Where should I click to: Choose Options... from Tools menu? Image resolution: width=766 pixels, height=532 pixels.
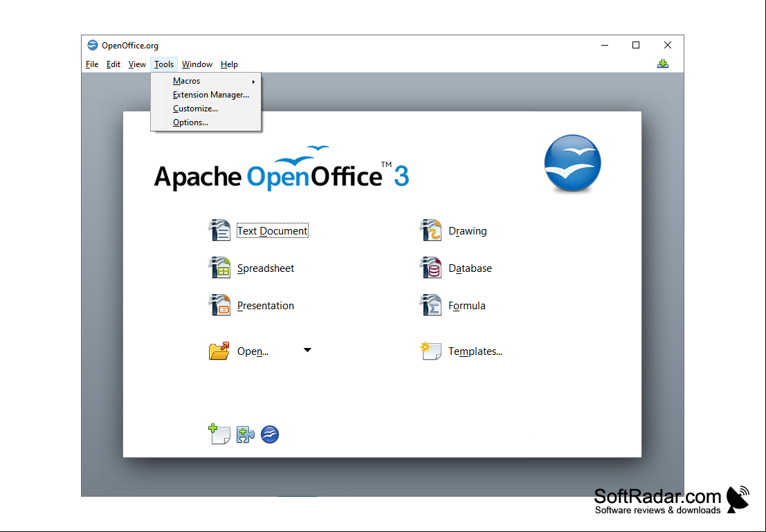(206, 122)
